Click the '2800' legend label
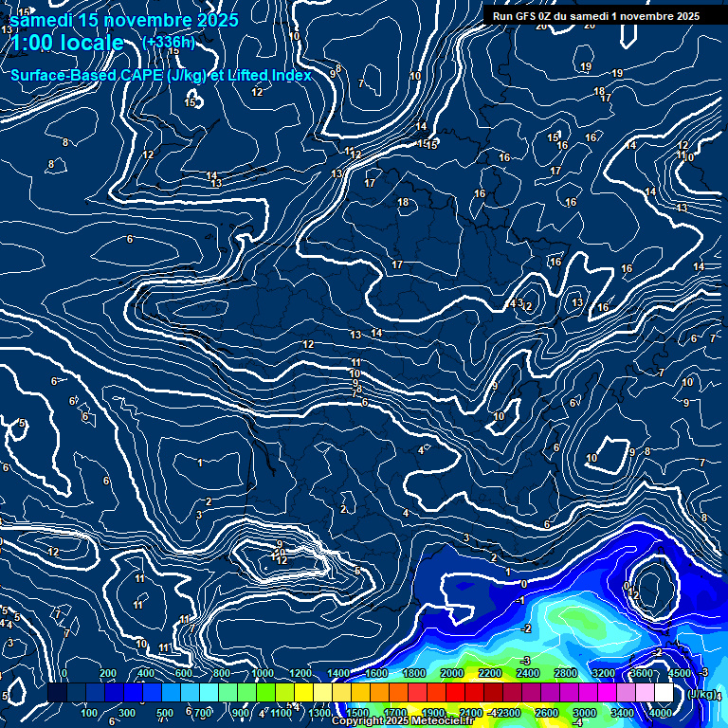This screenshot has width=728, height=728. pyautogui.click(x=566, y=673)
